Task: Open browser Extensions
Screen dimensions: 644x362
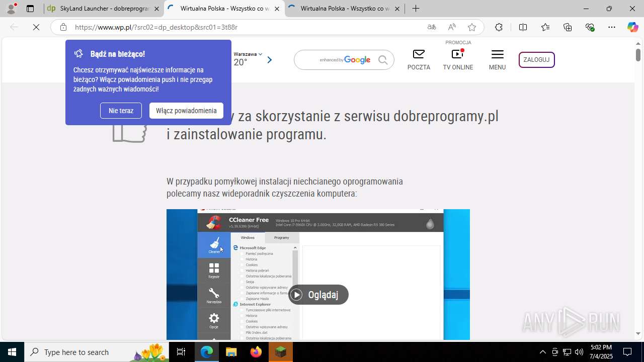Action: [x=499, y=27]
